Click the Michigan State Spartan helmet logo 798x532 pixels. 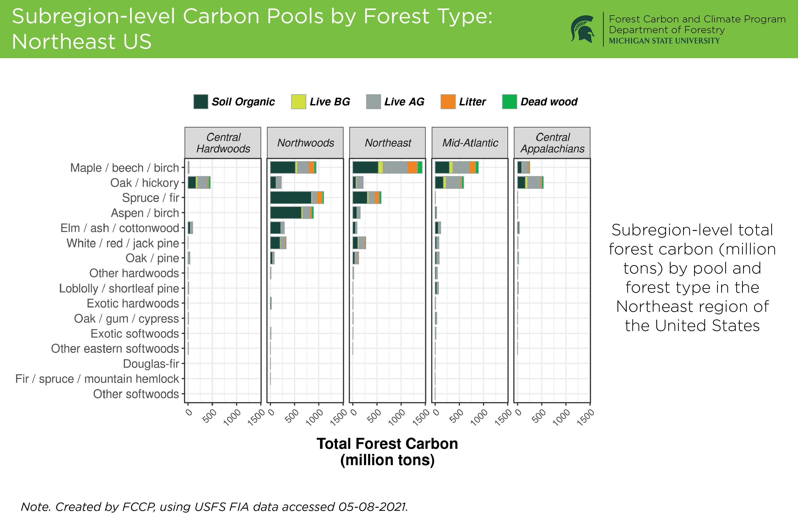point(583,29)
